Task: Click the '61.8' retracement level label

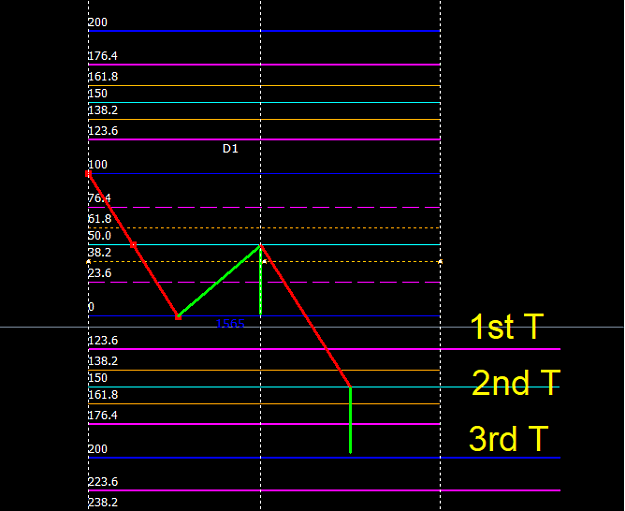Action: (x=100, y=218)
